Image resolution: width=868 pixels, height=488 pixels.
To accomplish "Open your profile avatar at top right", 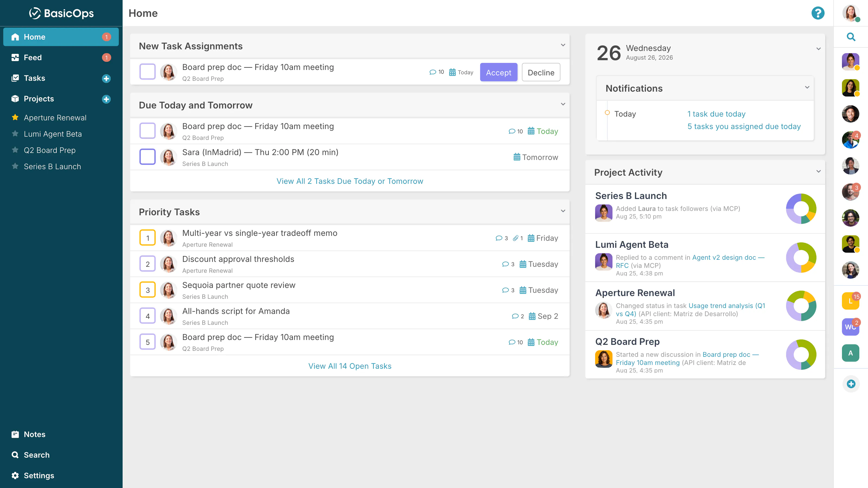I will (850, 13).
